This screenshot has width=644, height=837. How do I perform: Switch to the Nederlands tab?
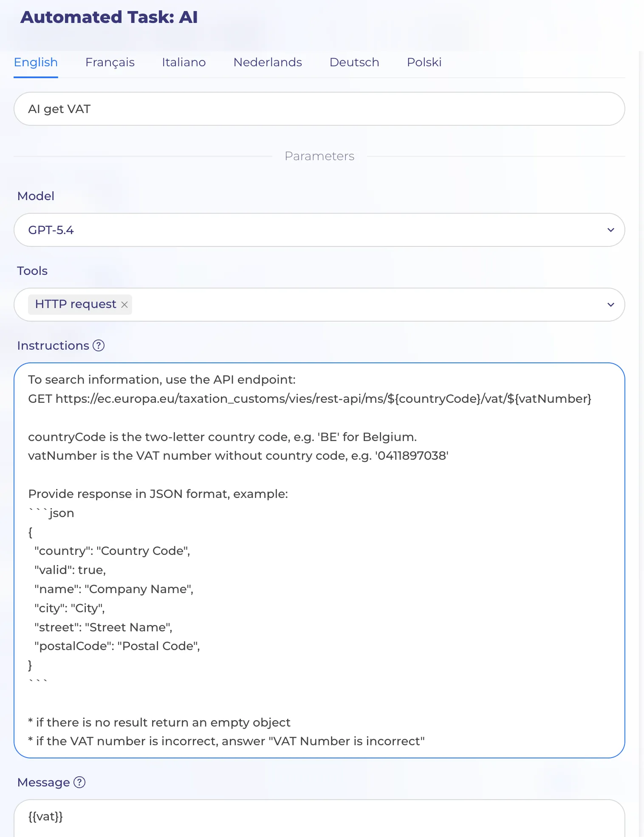coord(268,62)
